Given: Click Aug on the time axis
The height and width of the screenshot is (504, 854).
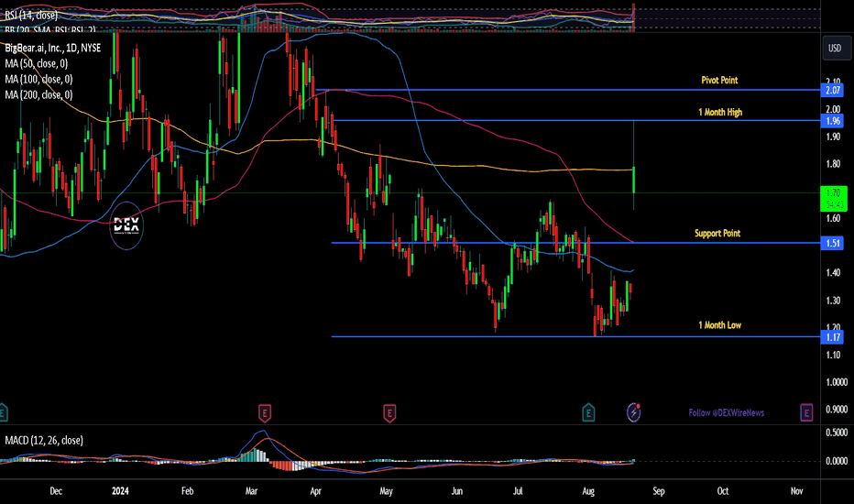Looking at the screenshot, I should [588, 491].
